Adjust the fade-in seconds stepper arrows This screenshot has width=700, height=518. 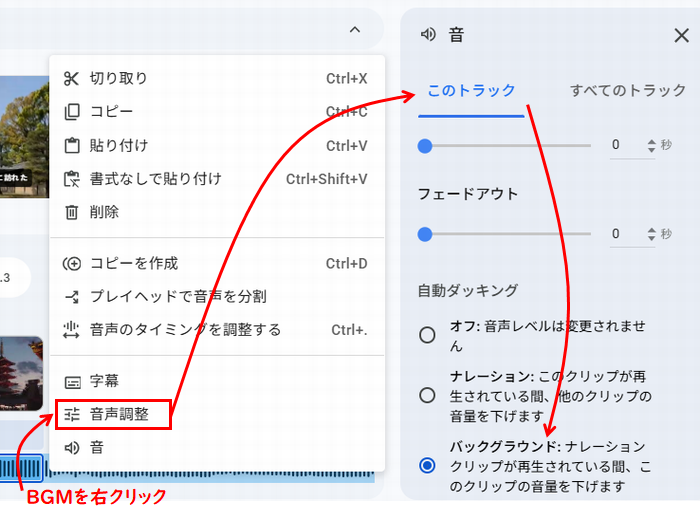click(652, 146)
